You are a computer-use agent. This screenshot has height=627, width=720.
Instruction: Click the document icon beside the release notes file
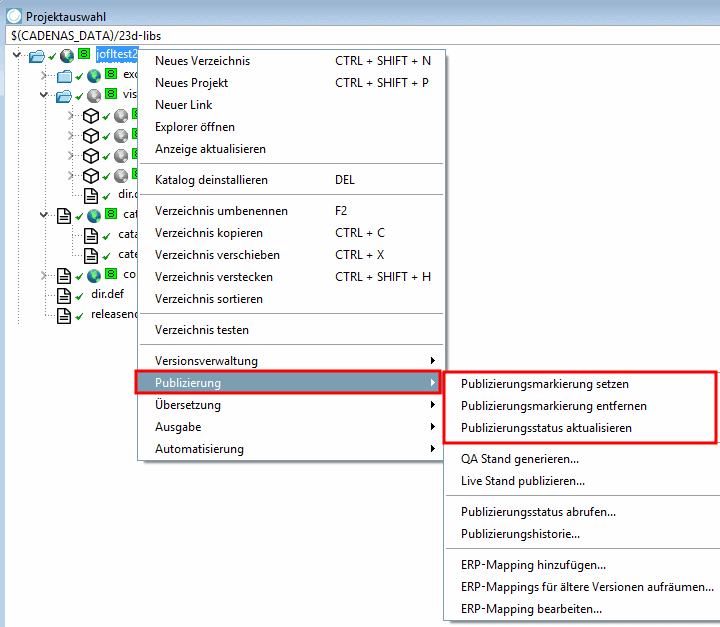click(64, 316)
